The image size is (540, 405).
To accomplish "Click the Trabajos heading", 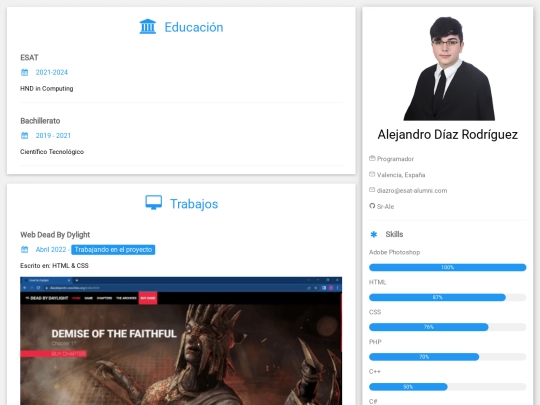I will 194,204.
